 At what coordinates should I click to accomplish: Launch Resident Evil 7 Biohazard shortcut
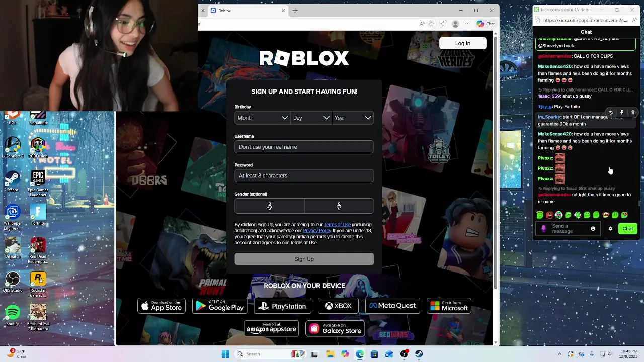click(38, 317)
